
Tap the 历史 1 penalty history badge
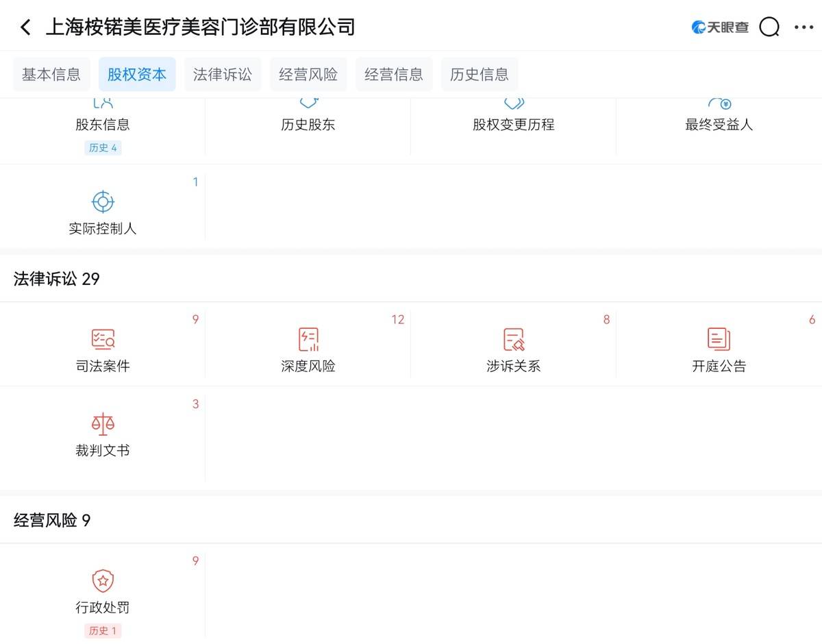(103, 630)
